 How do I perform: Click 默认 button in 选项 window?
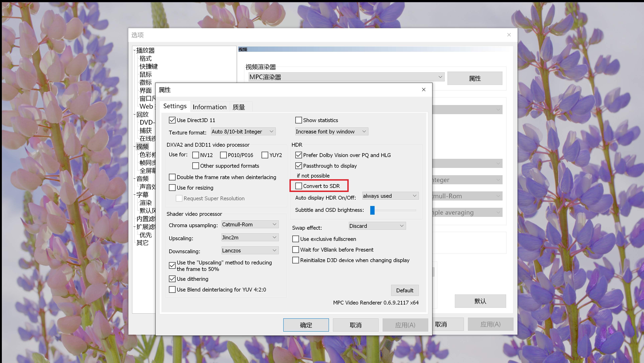480,301
